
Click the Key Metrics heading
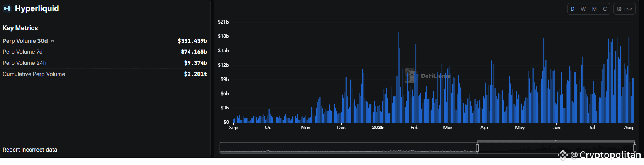coord(20,28)
